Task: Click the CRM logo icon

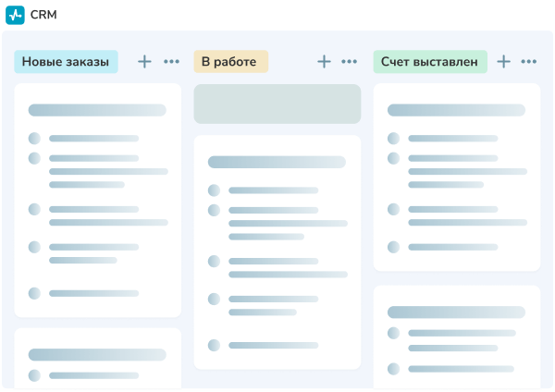Action: (x=15, y=15)
